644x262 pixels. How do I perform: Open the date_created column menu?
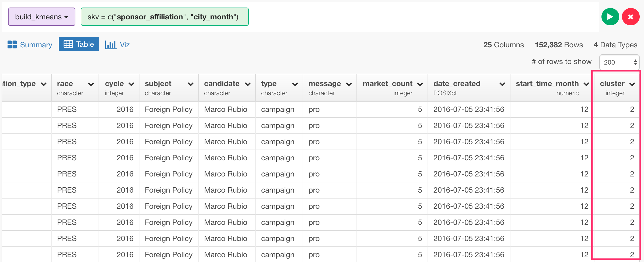(502, 84)
